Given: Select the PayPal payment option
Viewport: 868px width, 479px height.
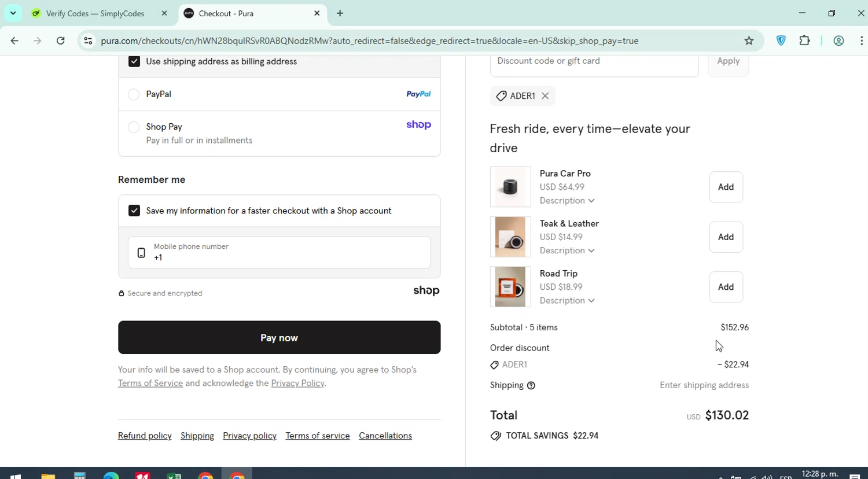Looking at the screenshot, I should pos(134,94).
